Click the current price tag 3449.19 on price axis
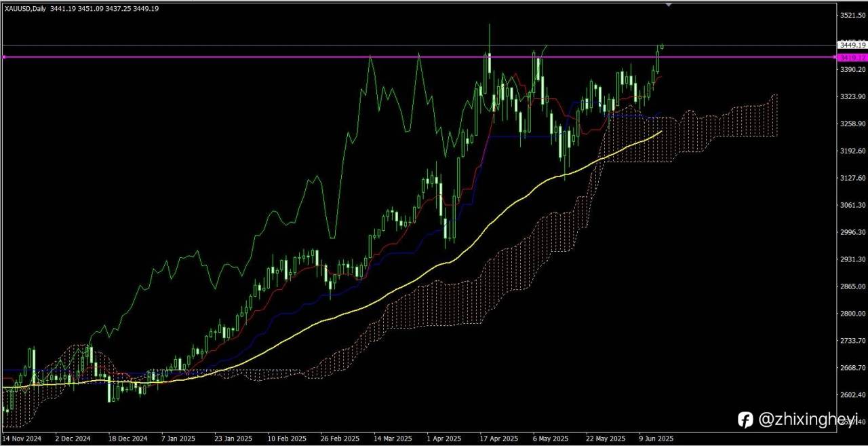 852,45
